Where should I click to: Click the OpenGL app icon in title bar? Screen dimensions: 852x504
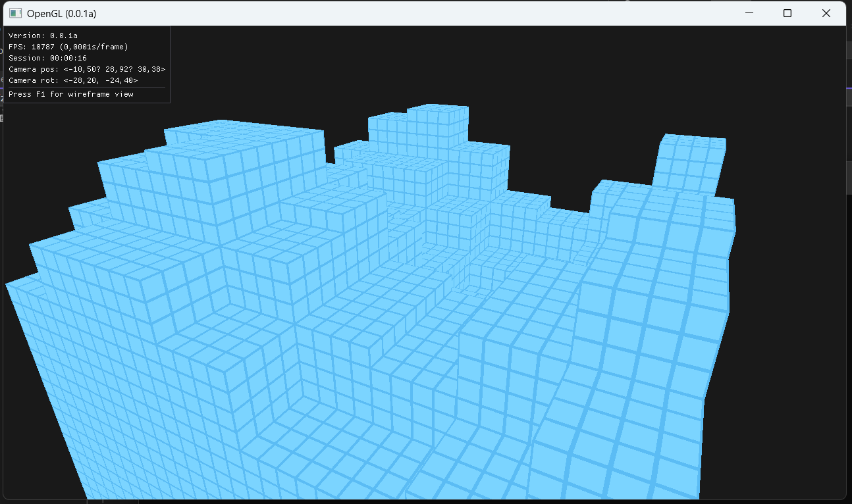(x=16, y=13)
